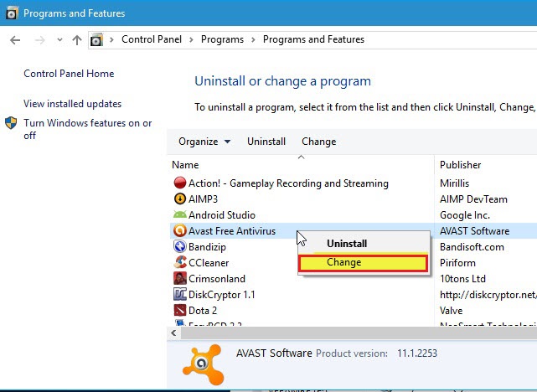This screenshot has height=392, width=537.
Task: Open Turn Windows features on or off
Action: (88, 129)
